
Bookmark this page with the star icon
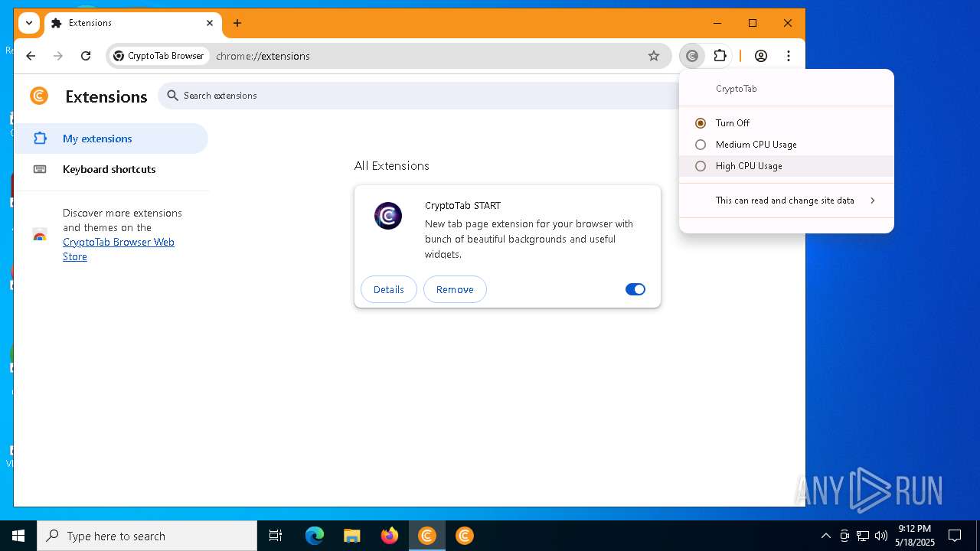pos(654,56)
